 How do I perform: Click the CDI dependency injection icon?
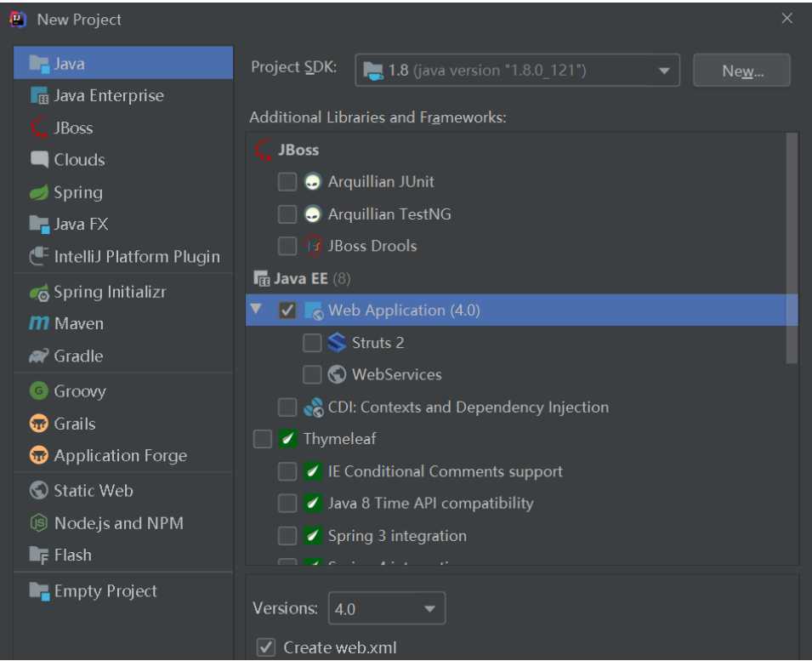pyautogui.click(x=313, y=407)
